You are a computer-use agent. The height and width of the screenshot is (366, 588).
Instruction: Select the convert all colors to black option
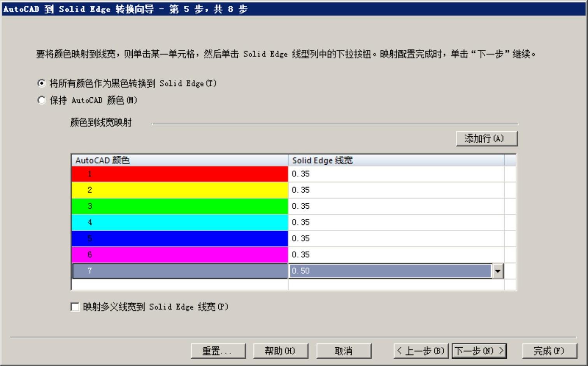click(x=42, y=83)
